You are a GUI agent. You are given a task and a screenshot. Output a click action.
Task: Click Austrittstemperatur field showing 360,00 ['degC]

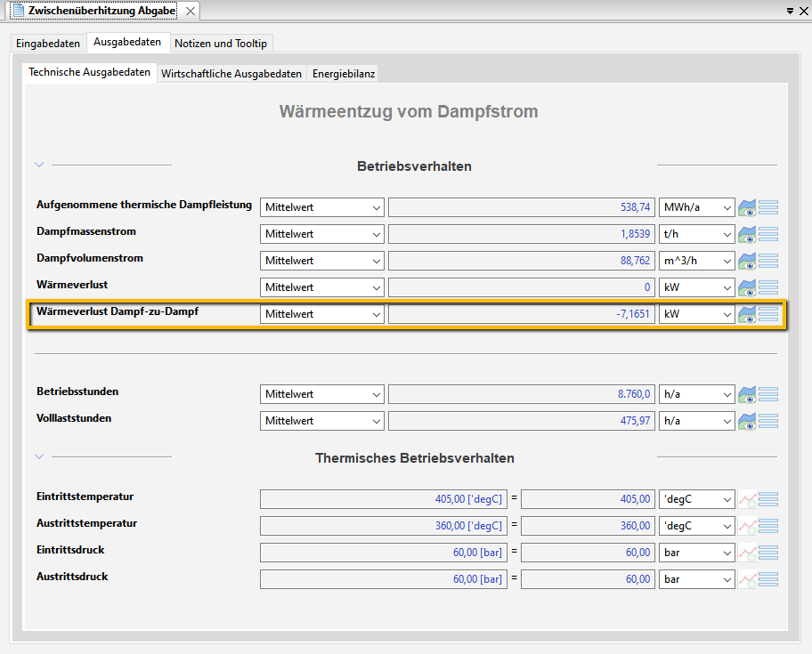pos(384,526)
